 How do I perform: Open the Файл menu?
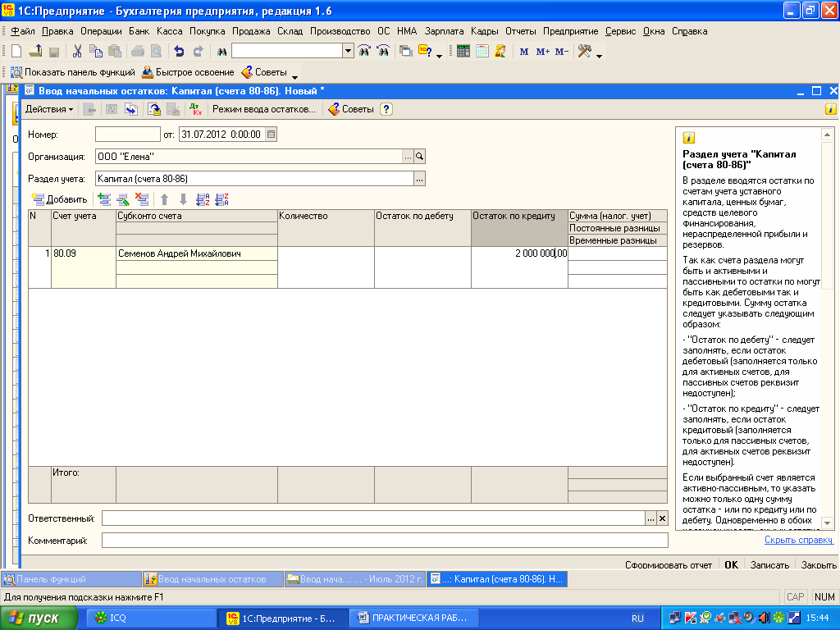point(22,31)
